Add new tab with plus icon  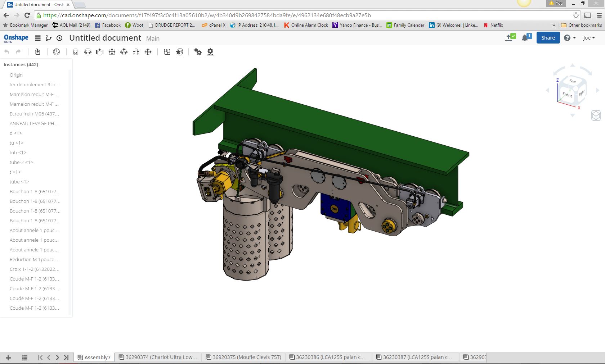pos(8,358)
